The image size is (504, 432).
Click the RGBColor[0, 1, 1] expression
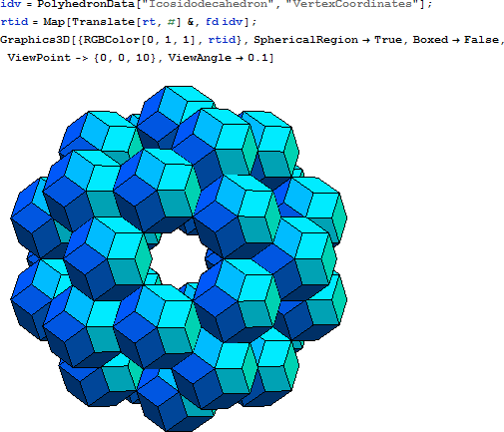point(140,40)
